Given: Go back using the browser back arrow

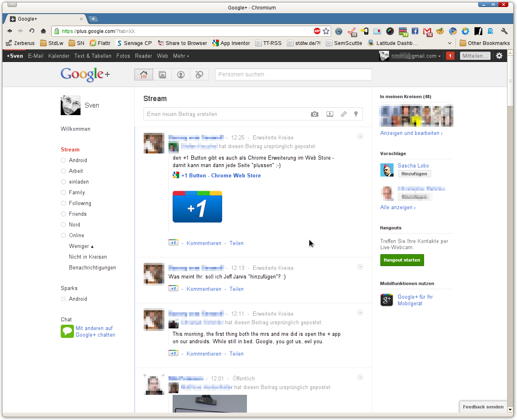Looking at the screenshot, I should click(x=9, y=31).
